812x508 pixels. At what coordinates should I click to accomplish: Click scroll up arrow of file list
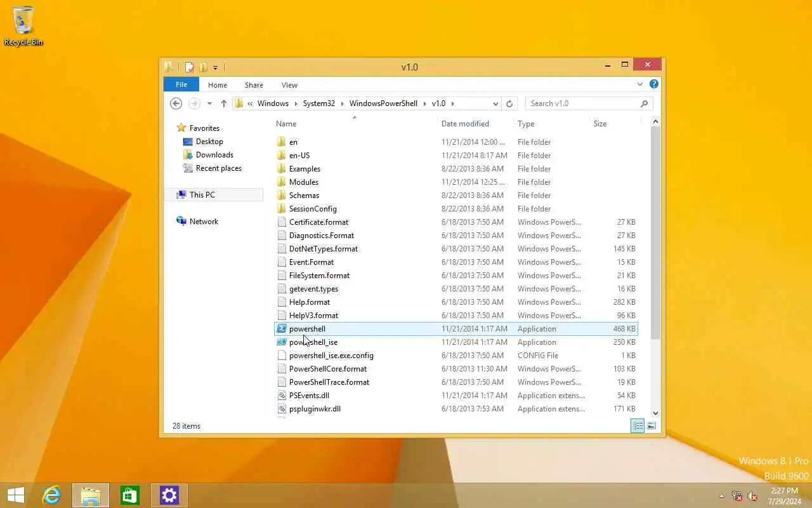[655, 122]
